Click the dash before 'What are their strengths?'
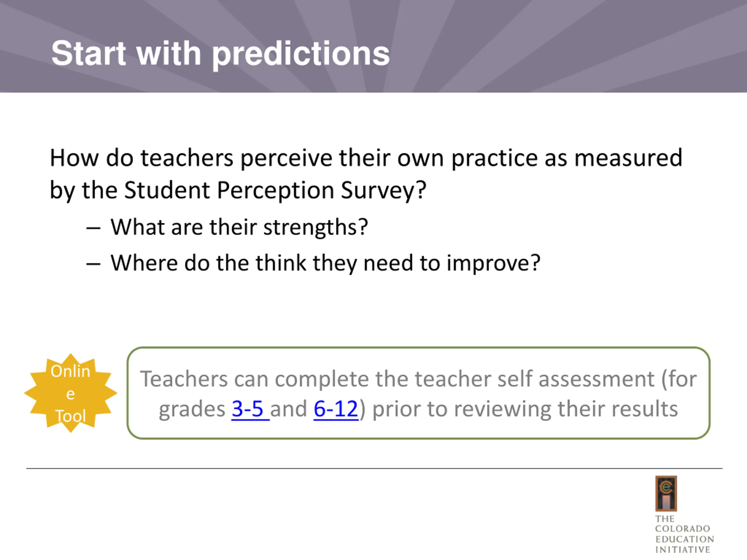The height and width of the screenshot is (560, 747). point(93,228)
